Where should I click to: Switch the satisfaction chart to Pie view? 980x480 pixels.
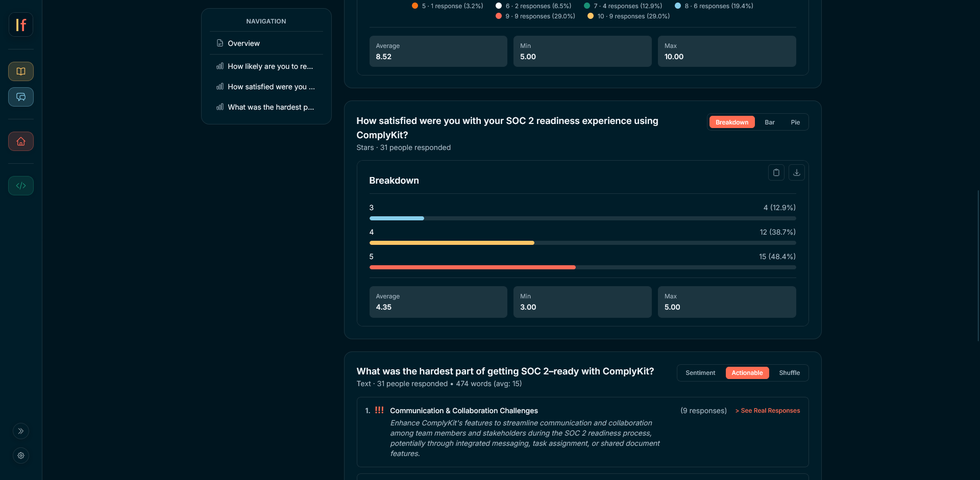pos(795,122)
